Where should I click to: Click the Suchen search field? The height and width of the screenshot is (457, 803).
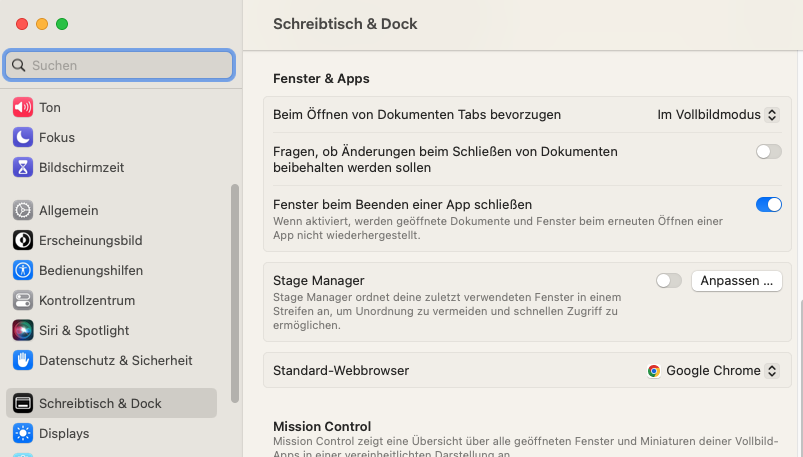point(120,65)
